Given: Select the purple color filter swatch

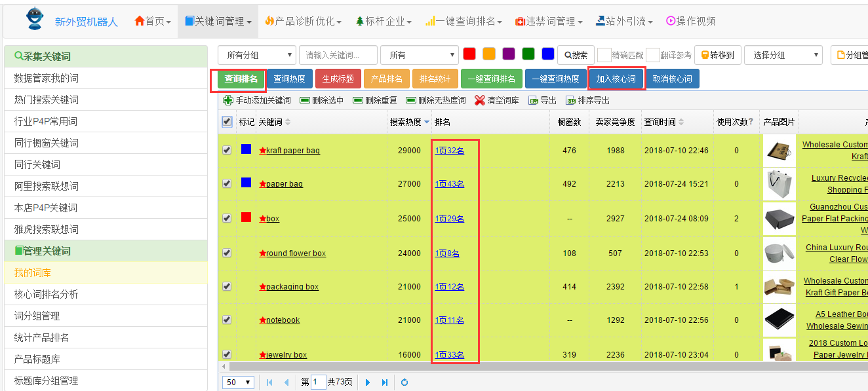Looking at the screenshot, I should 509,54.
